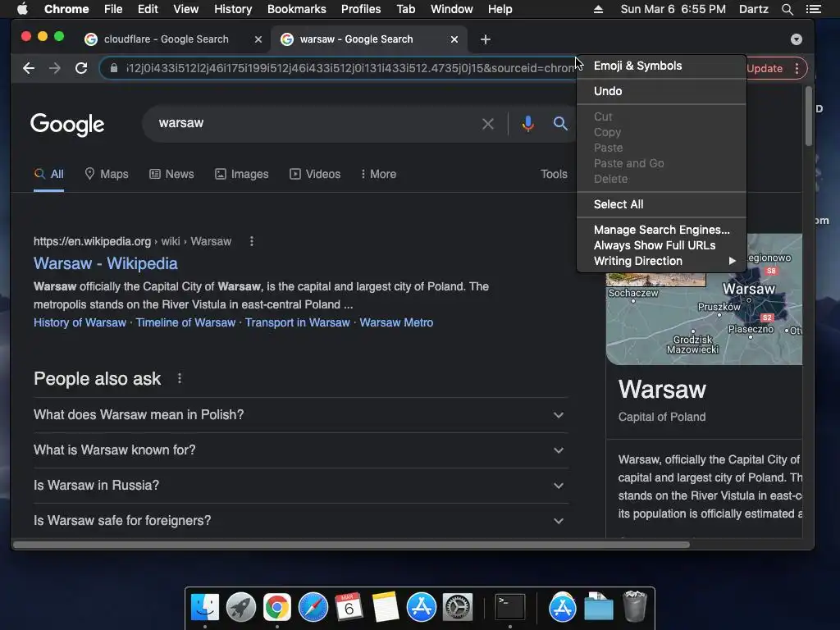Switch to the Videos results tab

click(x=315, y=174)
